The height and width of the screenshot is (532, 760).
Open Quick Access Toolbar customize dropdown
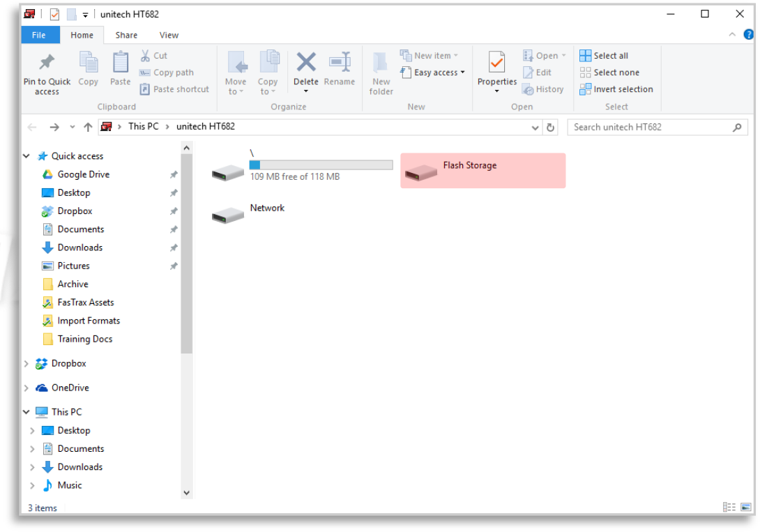(85, 15)
